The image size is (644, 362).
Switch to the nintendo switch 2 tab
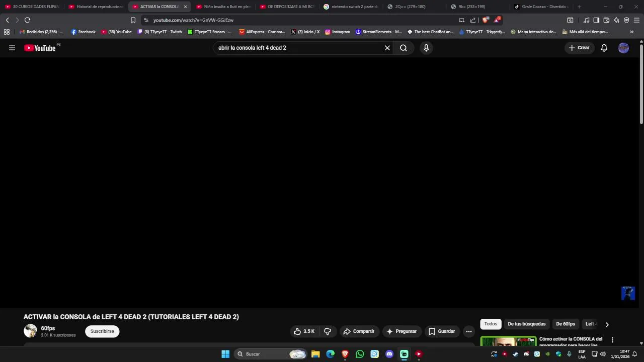tap(351, 7)
